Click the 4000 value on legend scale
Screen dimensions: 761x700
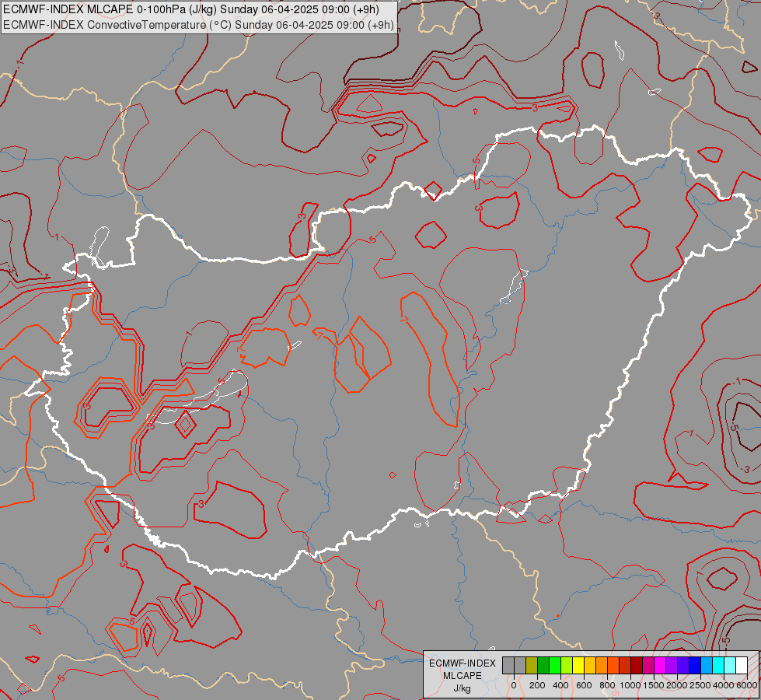point(724,685)
